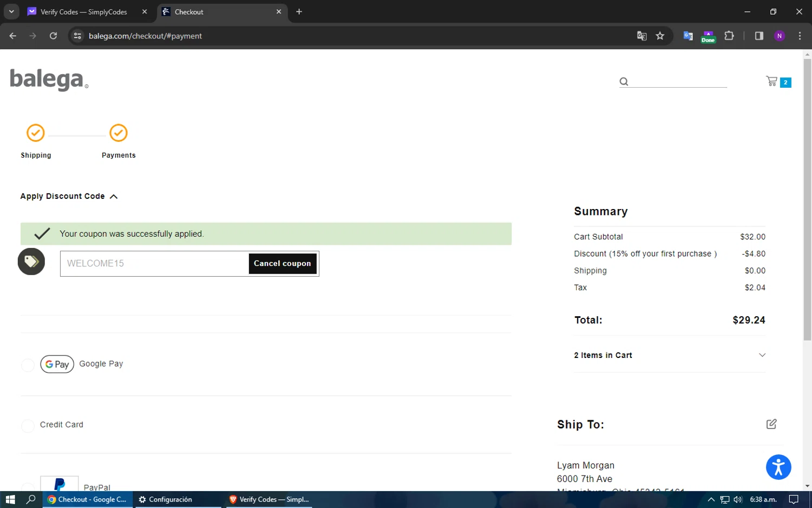Image resolution: width=812 pixels, height=508 pixels.
Task: Click the Tax amount $2.04
Action: pos(755,288)
